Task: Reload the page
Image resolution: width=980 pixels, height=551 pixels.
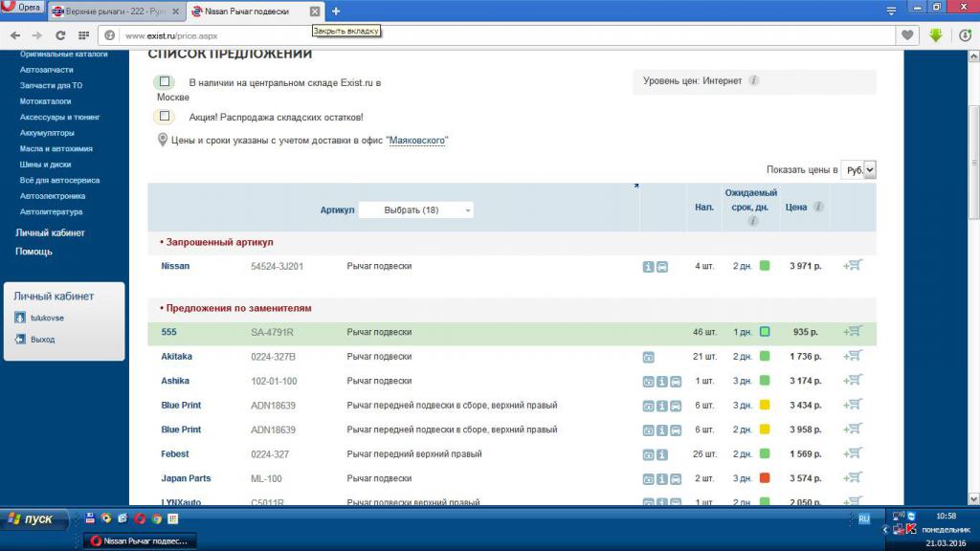Action: [60, 35]
